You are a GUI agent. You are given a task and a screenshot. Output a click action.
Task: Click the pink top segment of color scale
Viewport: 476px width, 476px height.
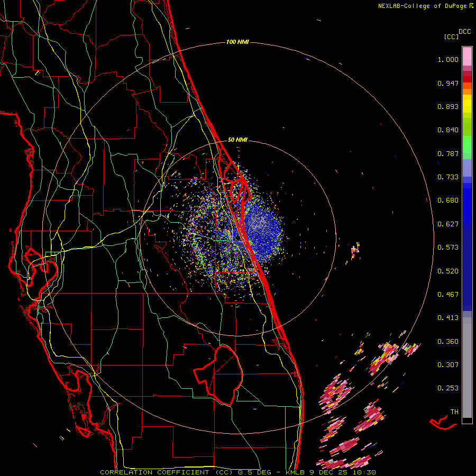[467, 57]
